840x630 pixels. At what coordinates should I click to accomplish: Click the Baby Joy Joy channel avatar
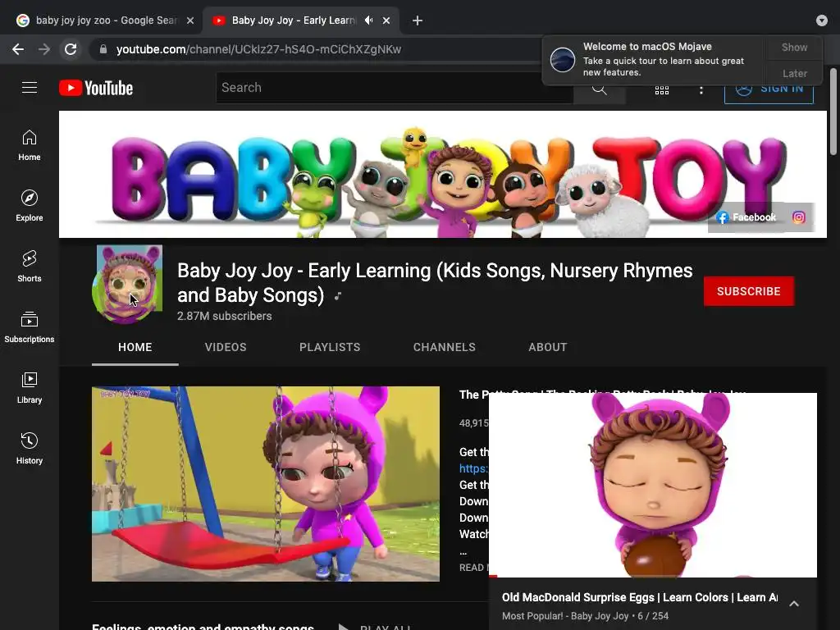click(127, 285)
